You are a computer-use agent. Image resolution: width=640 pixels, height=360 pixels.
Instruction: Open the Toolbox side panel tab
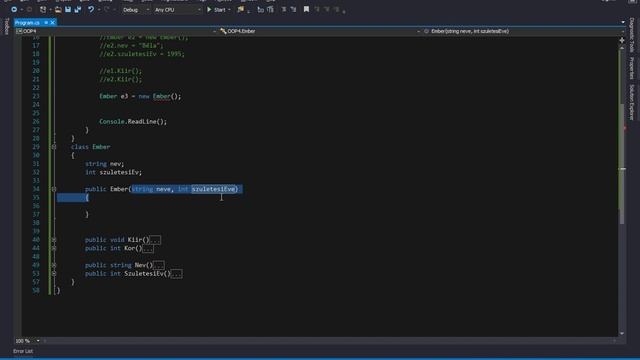6,26
